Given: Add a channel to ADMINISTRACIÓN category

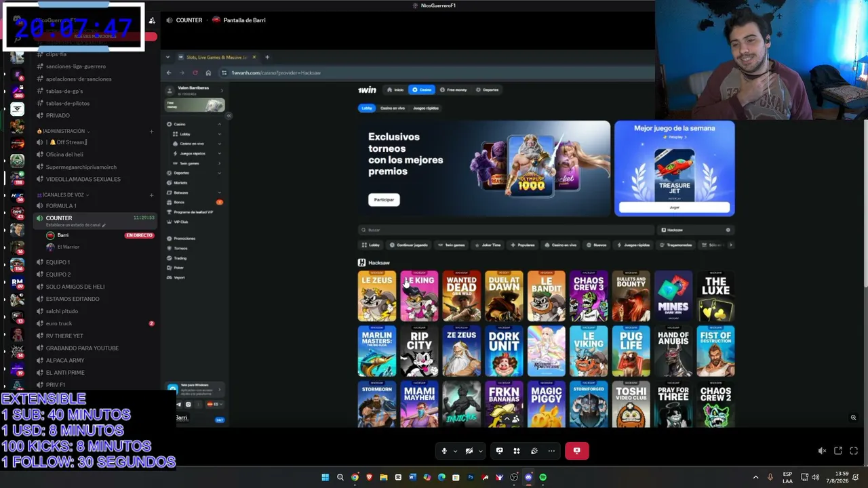Looking at the screenshot, I should pyautogui.click(x=151, y=131).
